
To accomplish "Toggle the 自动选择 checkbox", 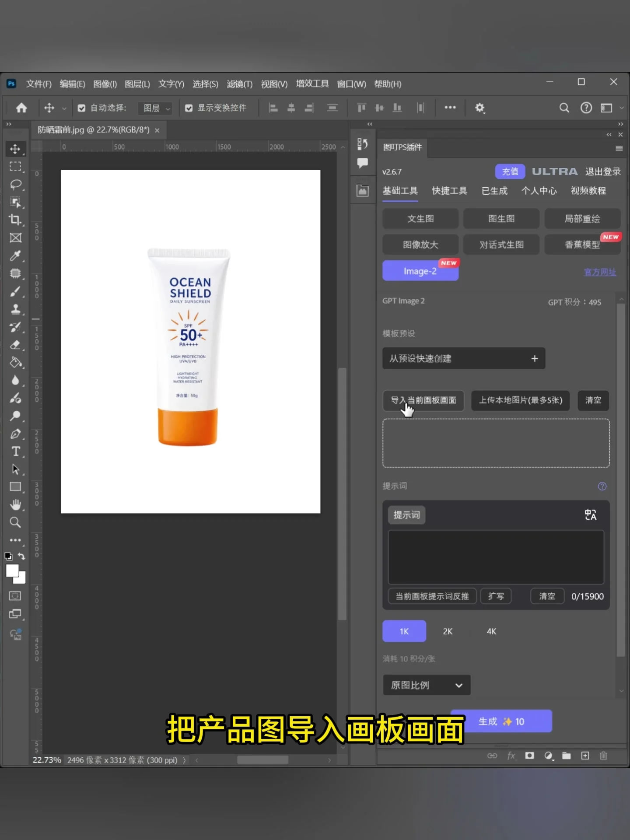I will click(81, 108).
